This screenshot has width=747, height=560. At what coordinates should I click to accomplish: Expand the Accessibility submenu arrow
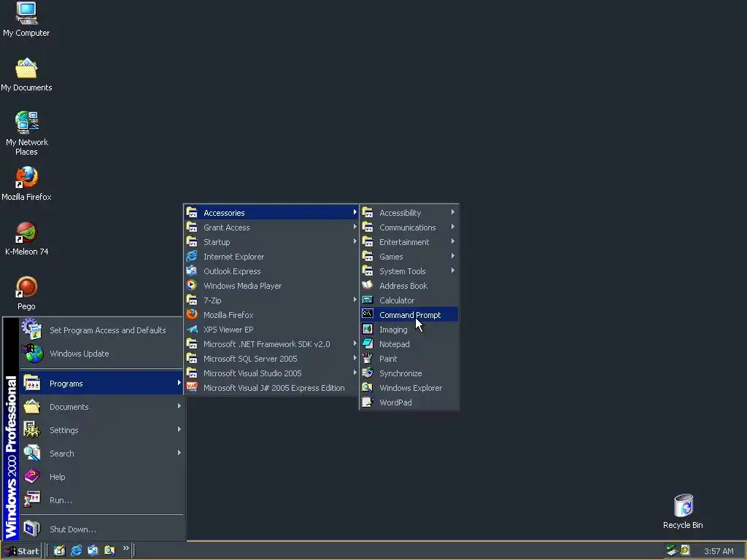click(x=452, y=212)
